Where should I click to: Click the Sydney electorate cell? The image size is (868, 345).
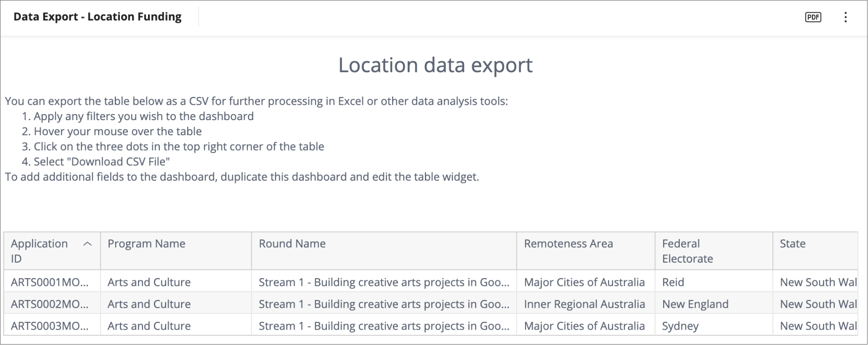(680, 326)
